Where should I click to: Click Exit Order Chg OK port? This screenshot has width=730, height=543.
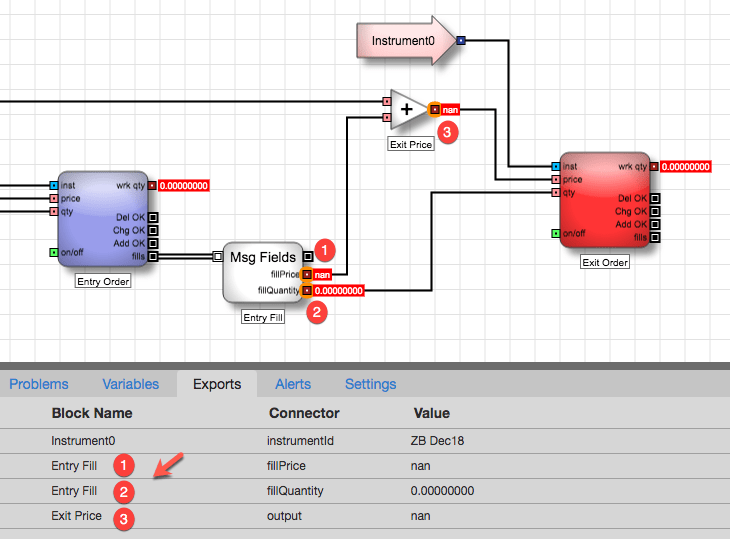[x=655, y=211]
